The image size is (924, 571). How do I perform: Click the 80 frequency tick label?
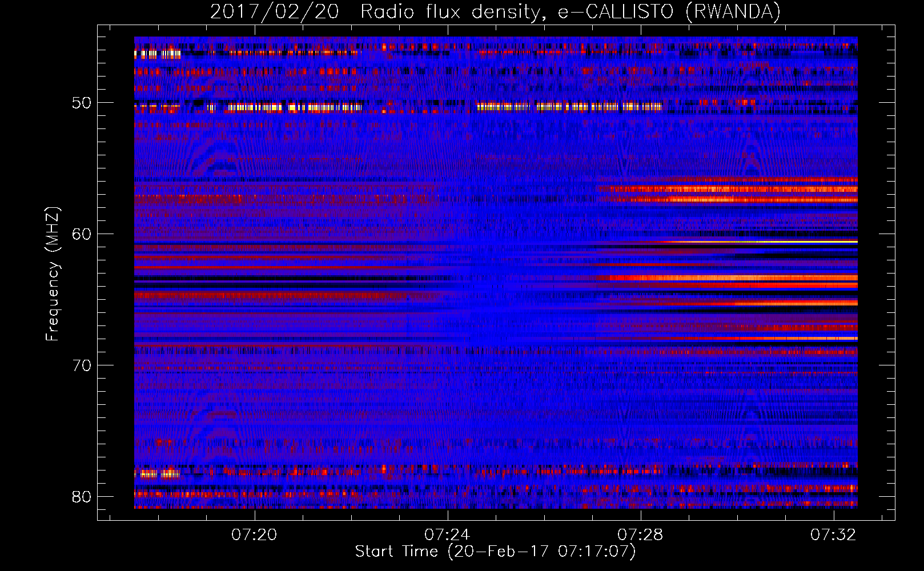pos(82,497)
